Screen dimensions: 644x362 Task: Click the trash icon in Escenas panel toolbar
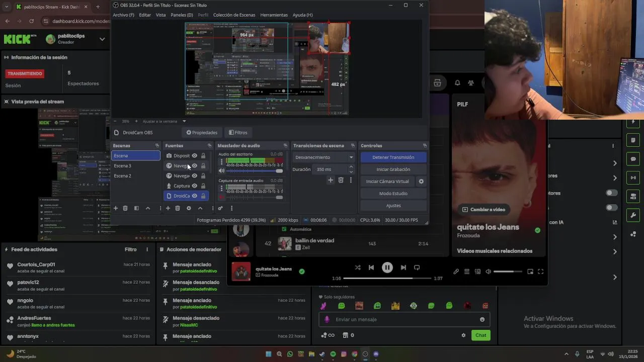point(125,208)
